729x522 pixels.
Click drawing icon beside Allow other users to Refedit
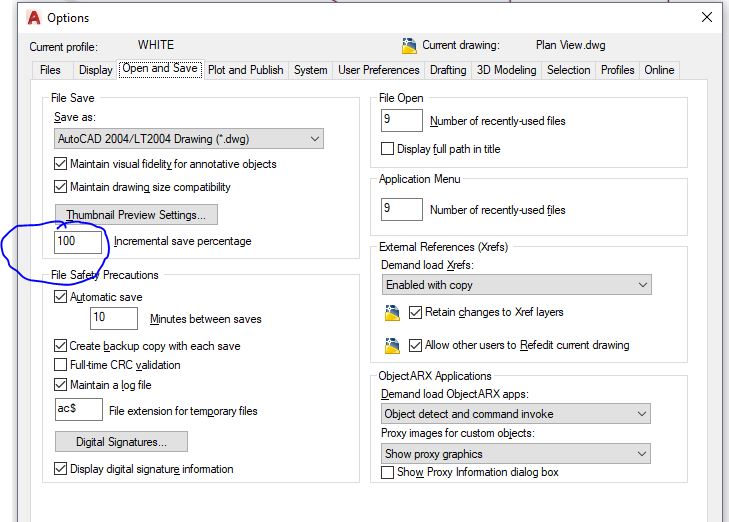392,345
